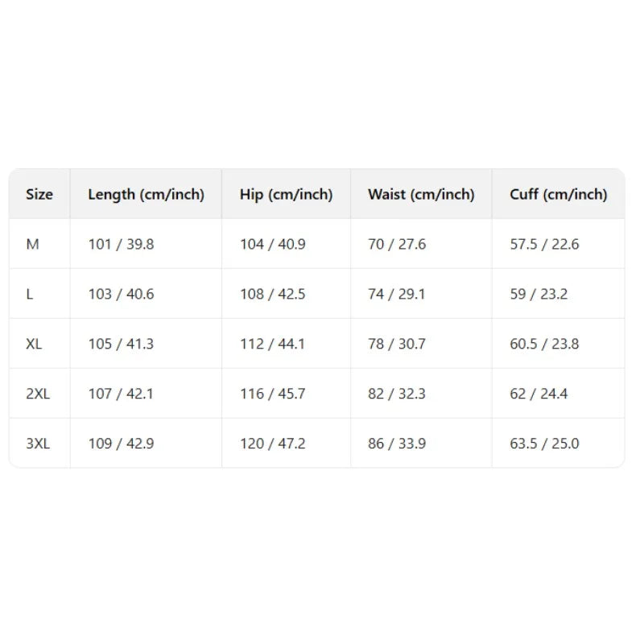Select the M size row label

pos(32,244)
